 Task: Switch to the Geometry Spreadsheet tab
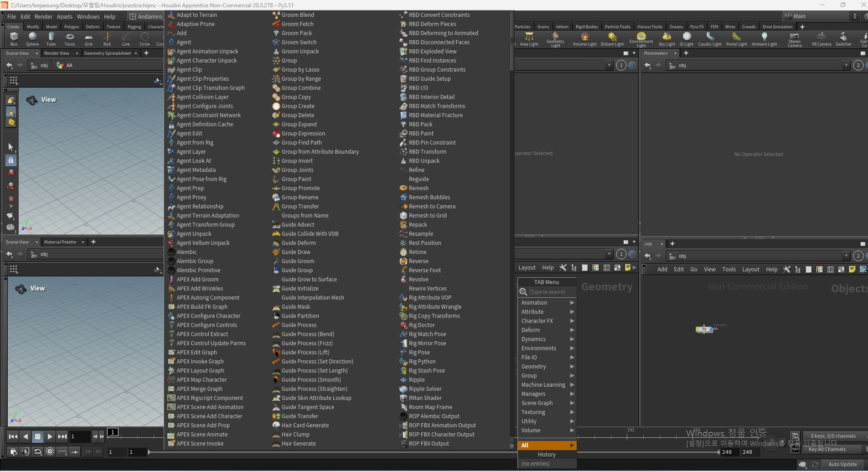coord(108,53)
